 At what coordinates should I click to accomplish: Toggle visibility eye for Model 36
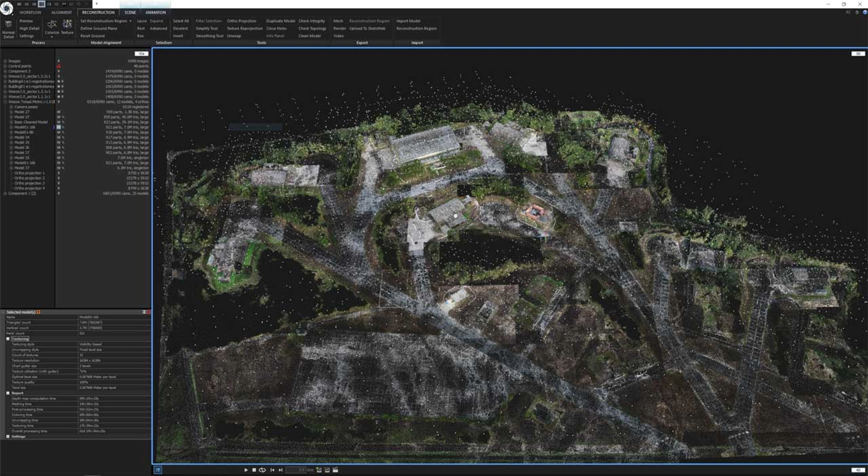58,148
